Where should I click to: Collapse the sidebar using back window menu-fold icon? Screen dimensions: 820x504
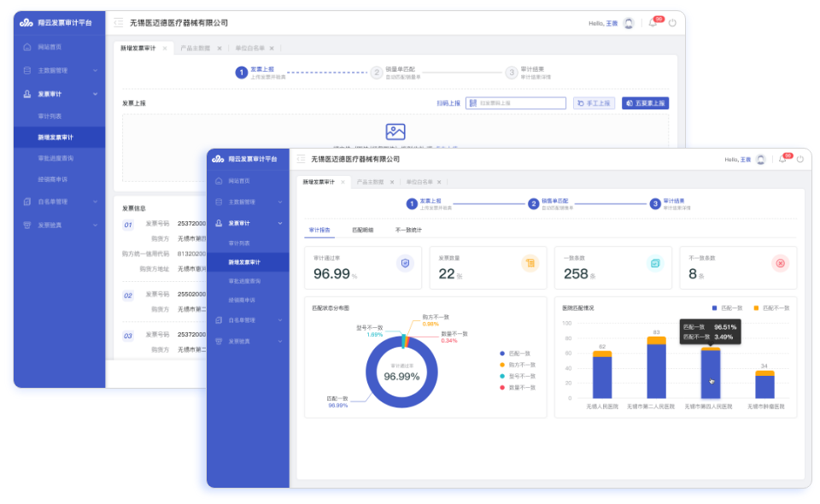pyautogui.click(x=119, y=22)
